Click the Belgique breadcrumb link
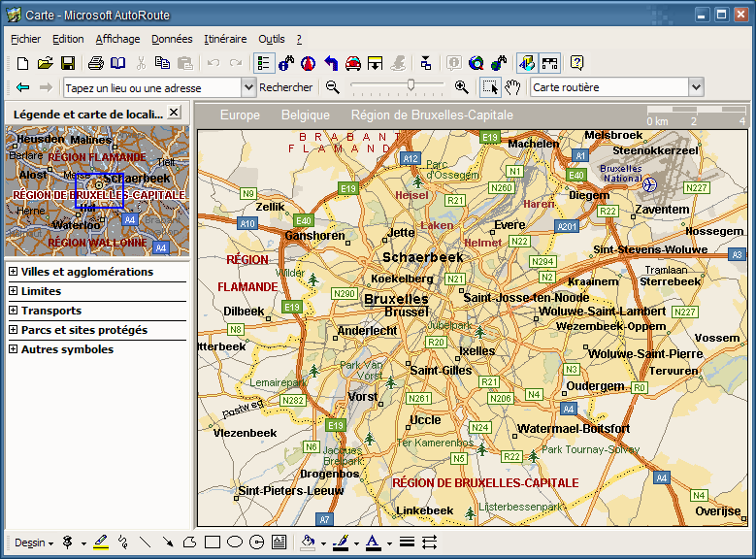756x559 pixels. click(306, 115)
